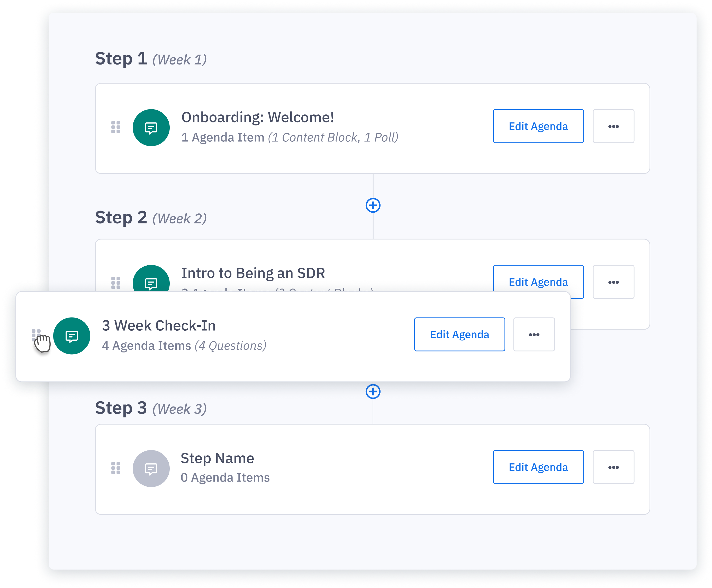Click the Step 1 (Week 1) heading
712x588 pixels.
pyautogui.click(x=151, y=59)
